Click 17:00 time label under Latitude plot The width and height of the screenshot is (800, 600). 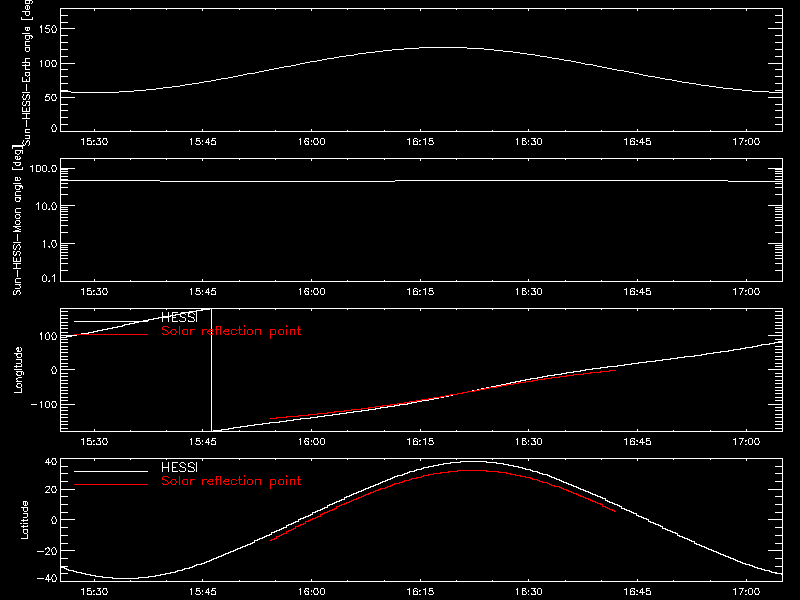tap(746, 592)
